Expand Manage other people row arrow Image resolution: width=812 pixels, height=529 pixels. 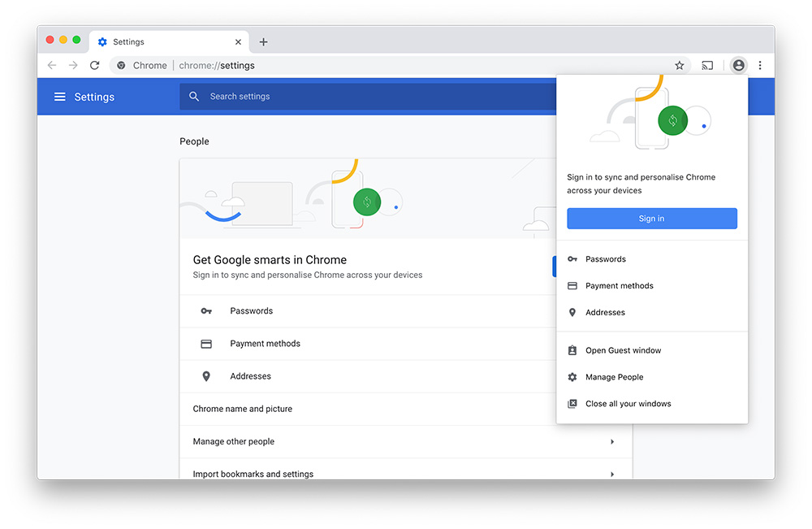point(612,441)
